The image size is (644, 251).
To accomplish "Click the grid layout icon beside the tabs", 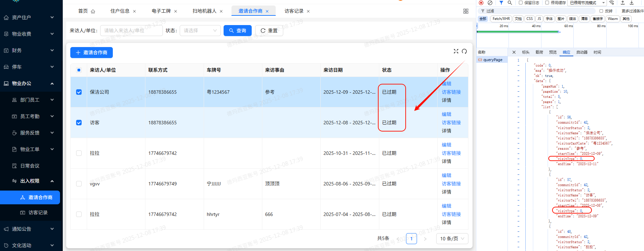I will tap(466, 11).
